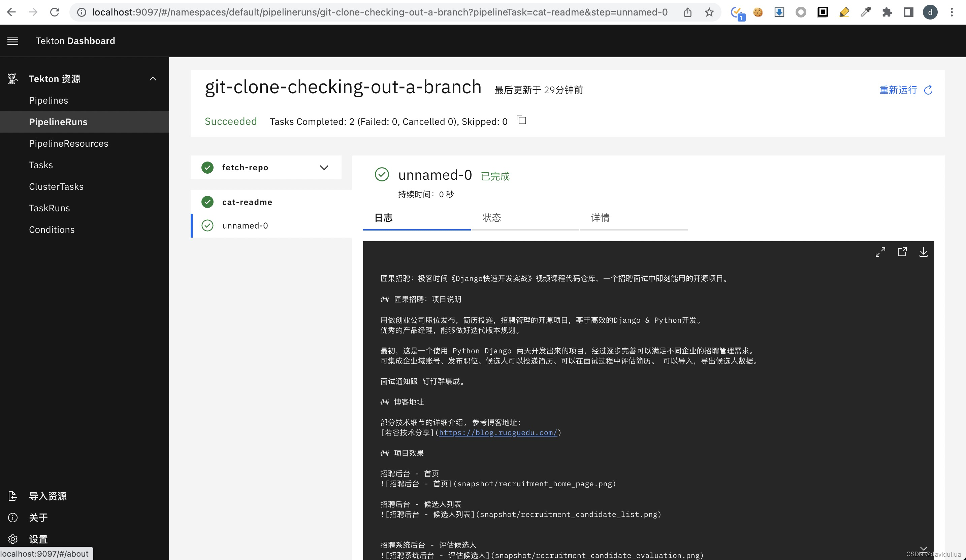Switch to the 日志 tab
The width and height of the screenshot is (966, 560).
coord(417,218)
